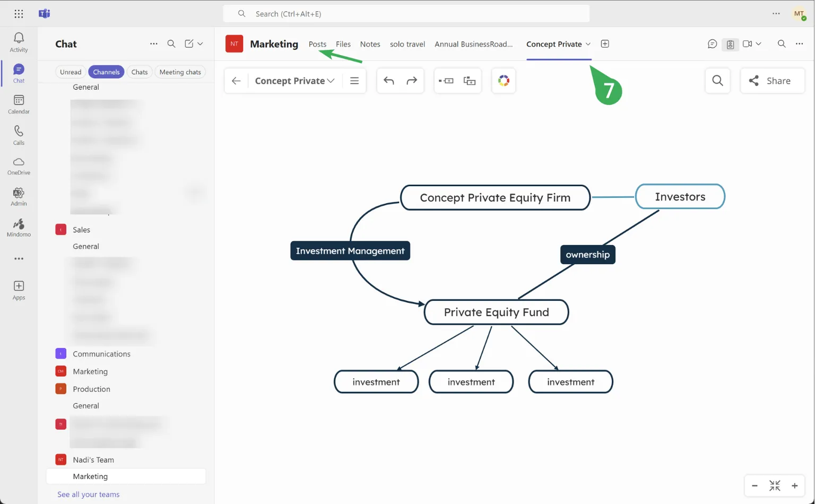This screenshot has width=815, height=504.
Task: Switch to the Posts tab
Action: coord(317,44)
